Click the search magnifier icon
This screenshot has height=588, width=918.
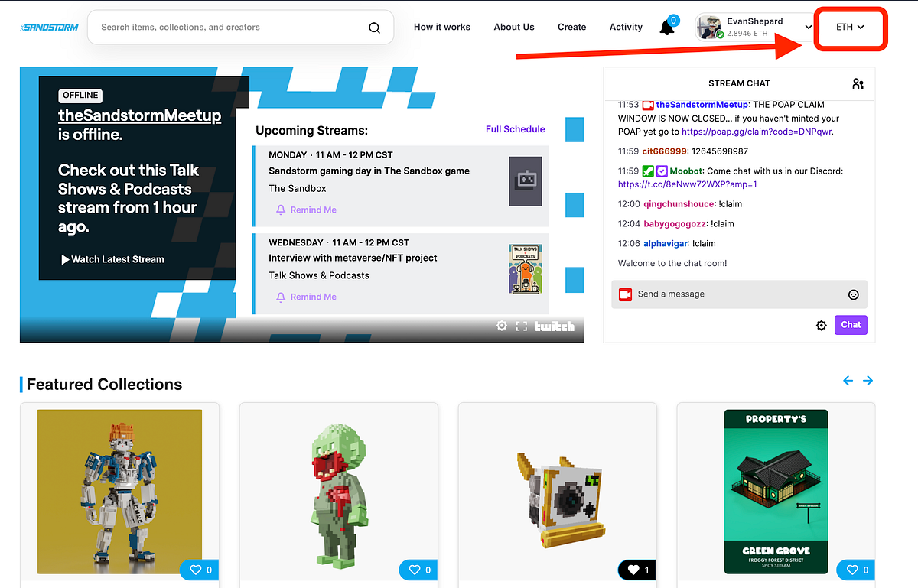click(374, 28)
